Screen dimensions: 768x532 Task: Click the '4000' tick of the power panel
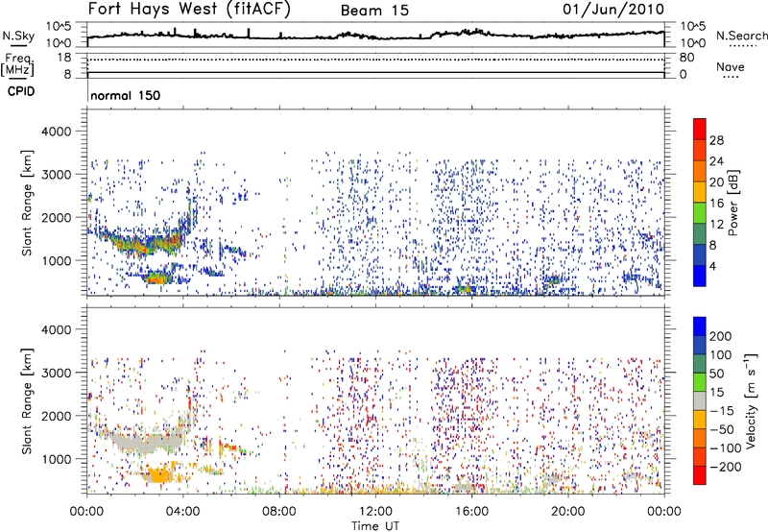click(57, 132)
